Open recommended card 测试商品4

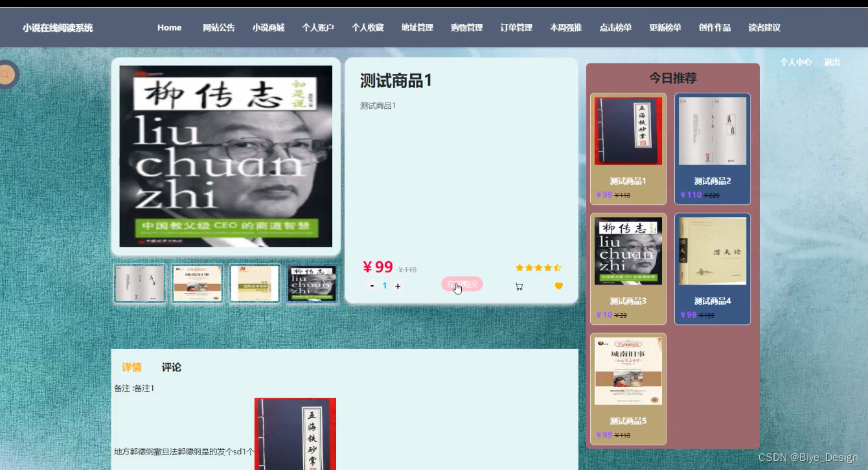coord(713,269)
